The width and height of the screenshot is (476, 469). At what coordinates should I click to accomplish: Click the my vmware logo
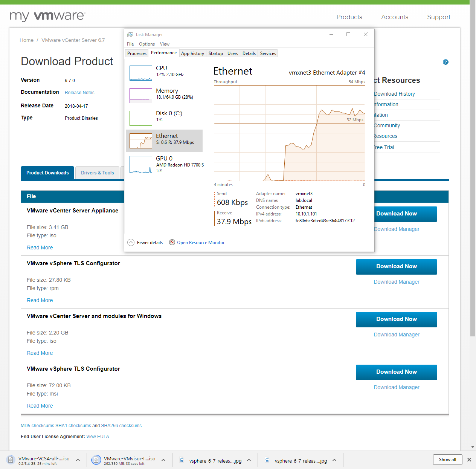[x=47, y=16]
